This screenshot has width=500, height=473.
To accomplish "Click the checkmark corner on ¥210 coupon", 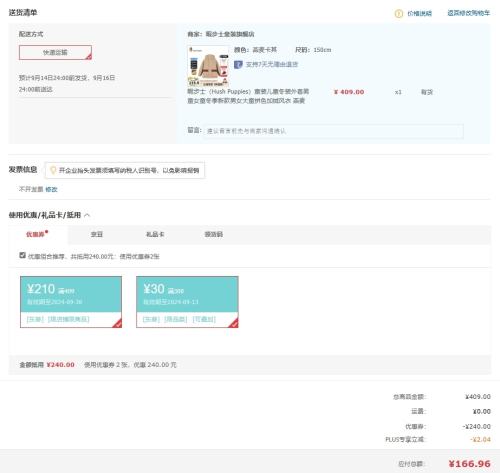I will click(x=117, y=323).
